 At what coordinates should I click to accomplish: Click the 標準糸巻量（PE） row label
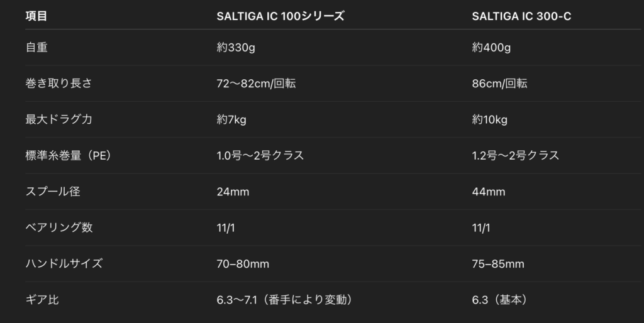69,155
